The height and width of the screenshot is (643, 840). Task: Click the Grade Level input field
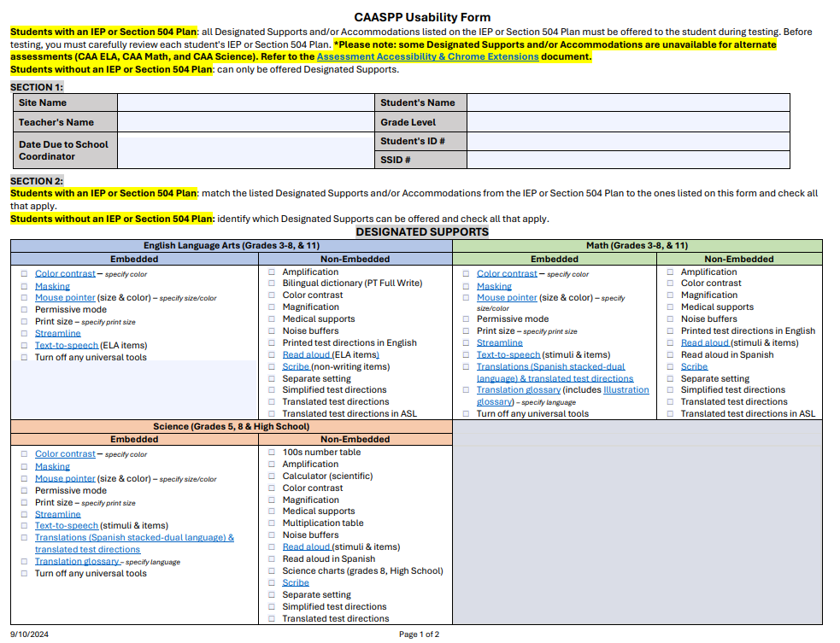pos(628,122)
